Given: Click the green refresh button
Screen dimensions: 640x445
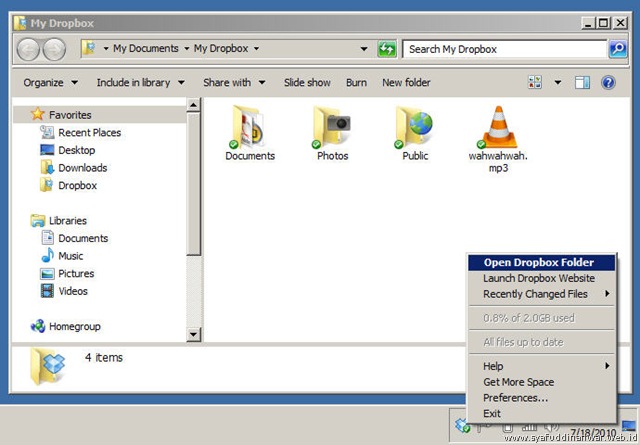Looking at the screenshot, I should pyautogui.click(x=387, y=49).
